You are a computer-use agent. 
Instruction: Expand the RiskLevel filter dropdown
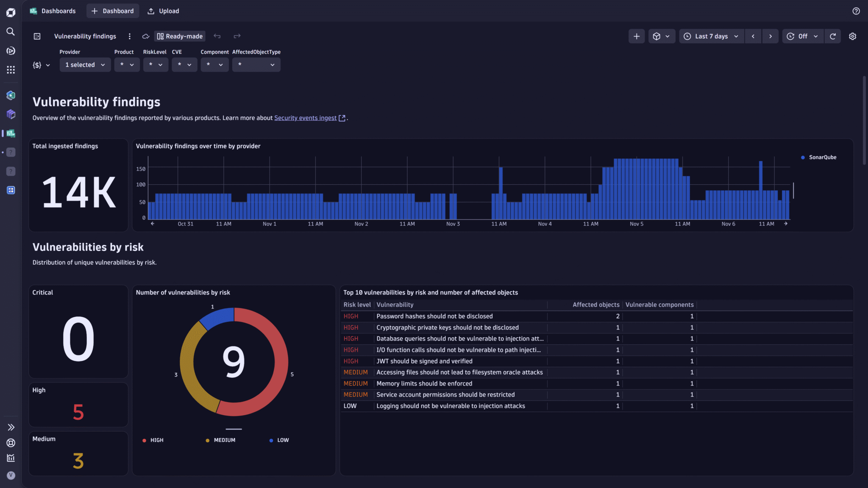pos(156,64)
